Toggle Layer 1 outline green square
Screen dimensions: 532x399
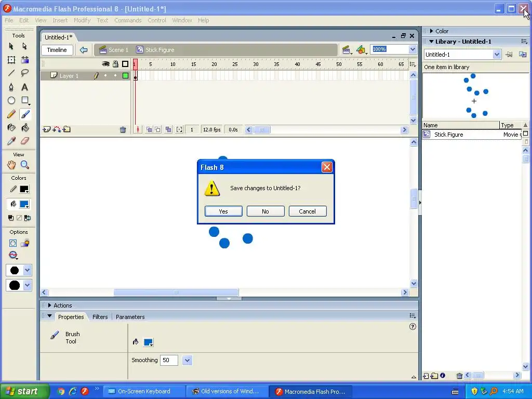pos(126,76)
